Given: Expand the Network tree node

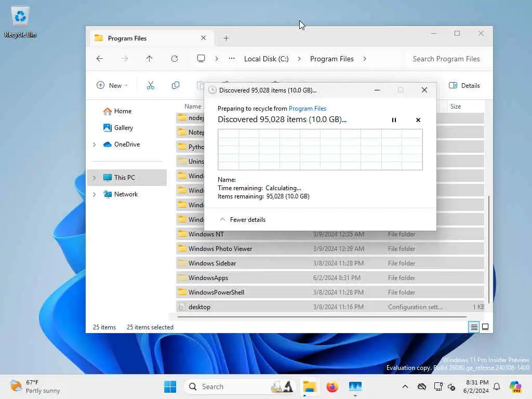Looking at the screenshot, I should [95, 194].
